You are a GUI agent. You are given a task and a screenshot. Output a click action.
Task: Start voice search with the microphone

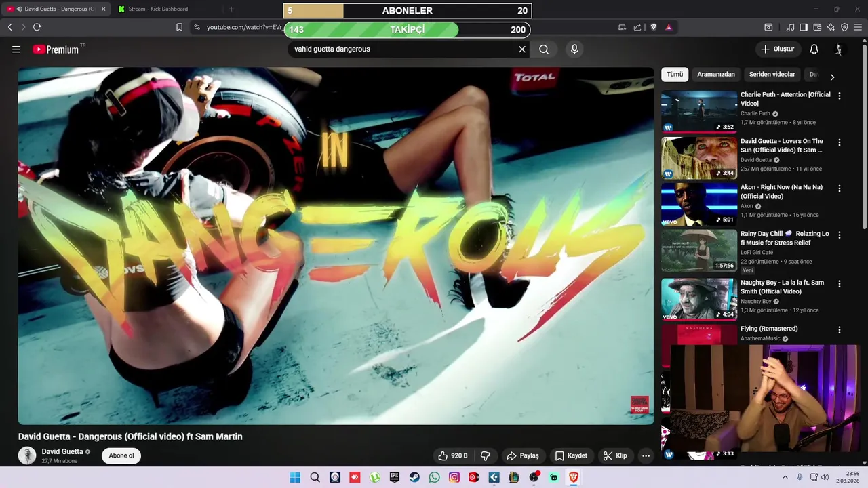click(574, 49)
